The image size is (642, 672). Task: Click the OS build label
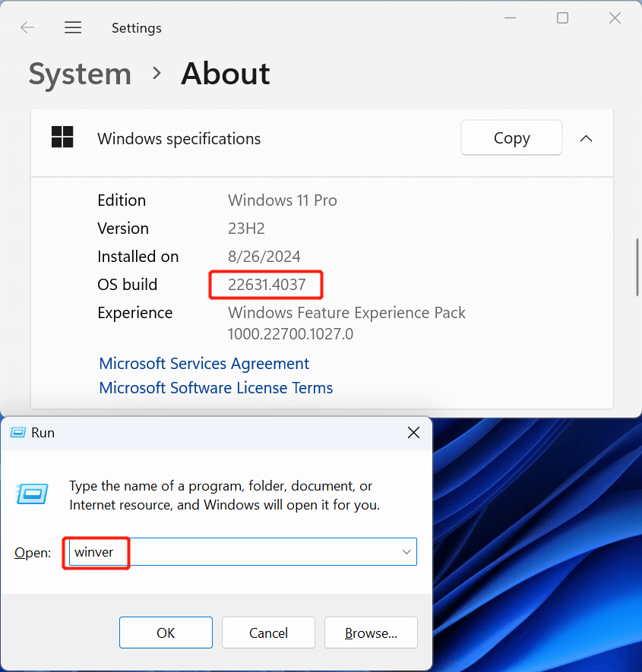128,285
